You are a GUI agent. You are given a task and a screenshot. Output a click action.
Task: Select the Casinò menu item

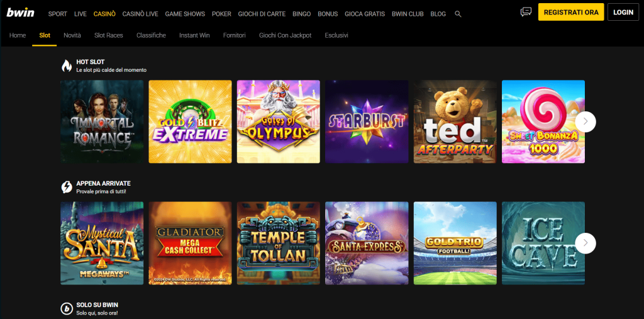104,14
